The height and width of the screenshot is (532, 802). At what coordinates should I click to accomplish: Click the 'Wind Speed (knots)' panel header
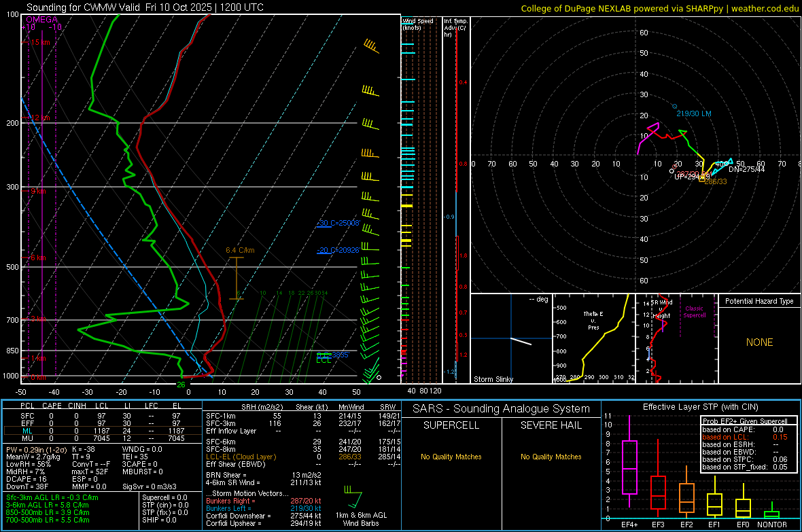[x=418, y=24]
